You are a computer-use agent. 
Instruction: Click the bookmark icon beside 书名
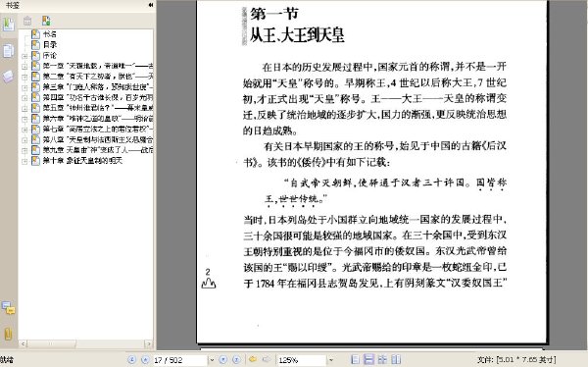pyautogui.click(x=35, y=34)
